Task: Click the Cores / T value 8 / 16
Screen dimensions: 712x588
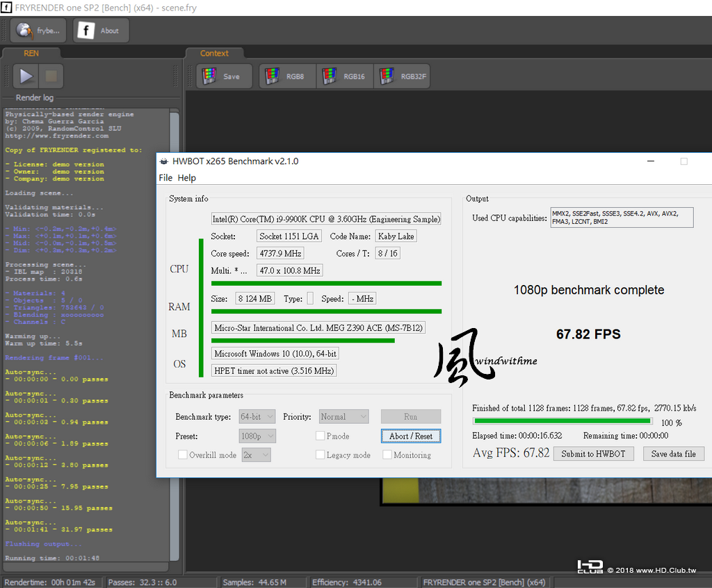Action: pos(387,254)
